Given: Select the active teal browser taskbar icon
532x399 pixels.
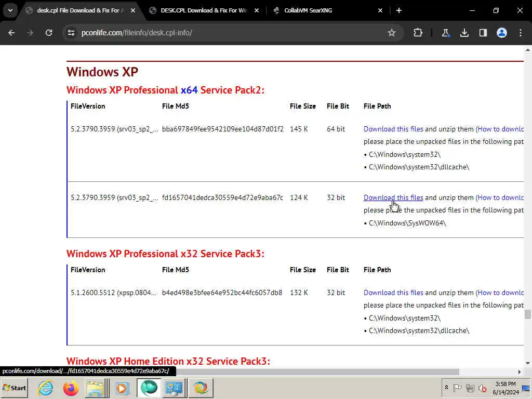Looking at the screenshot, I should pos(149,388).
